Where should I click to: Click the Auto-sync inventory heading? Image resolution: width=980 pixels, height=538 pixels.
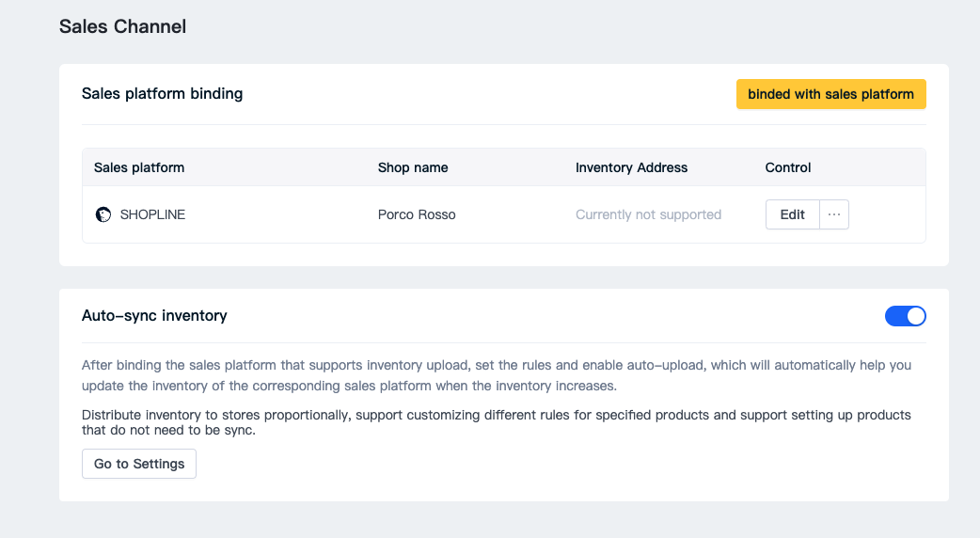click(153, 315)
